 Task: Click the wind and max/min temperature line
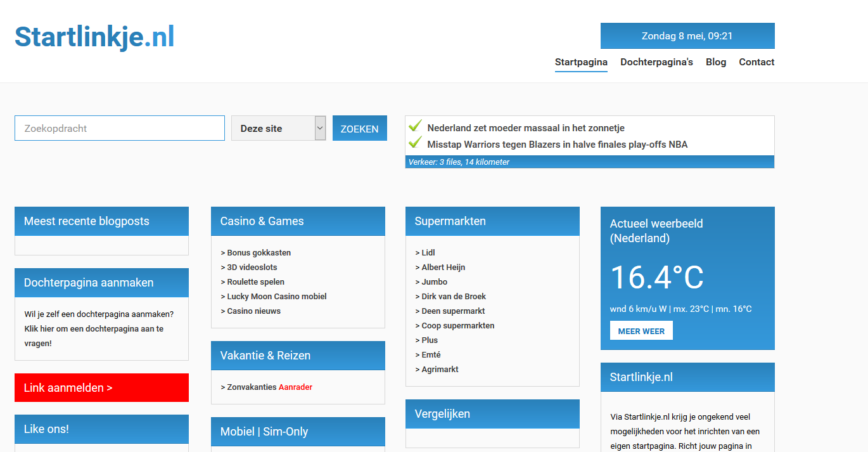(681, 309)
